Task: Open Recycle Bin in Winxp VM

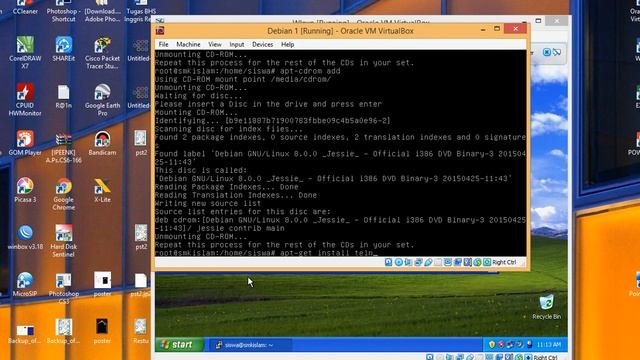Action: tap(547, 307)
